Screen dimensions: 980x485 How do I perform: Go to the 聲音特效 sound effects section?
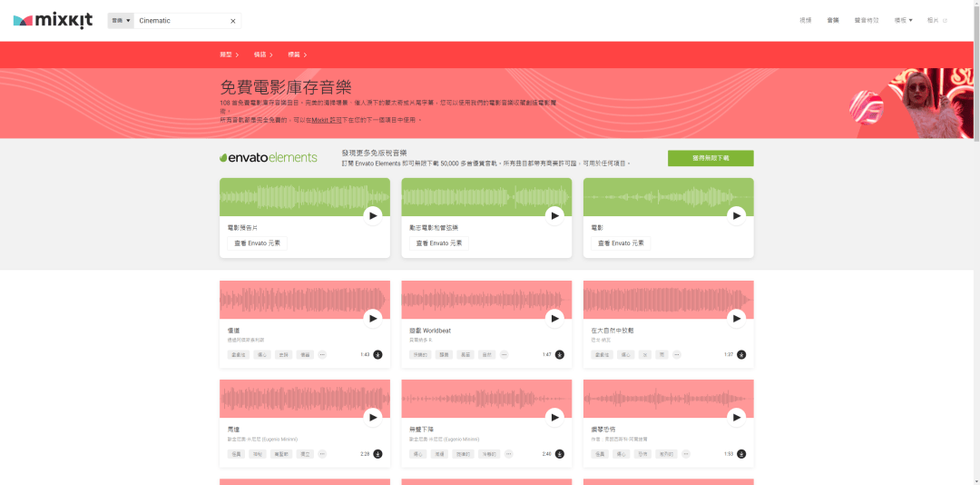(x=867, y=21)
